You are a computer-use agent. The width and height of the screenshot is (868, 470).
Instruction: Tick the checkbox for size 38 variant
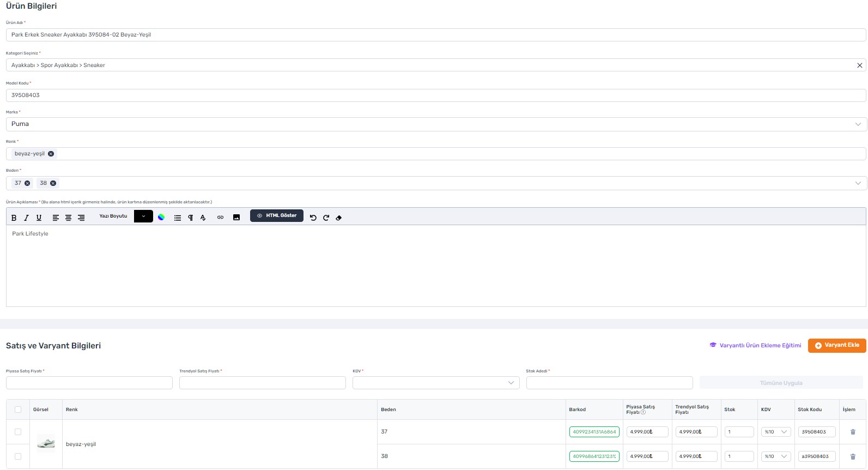(x=18, y=456)
